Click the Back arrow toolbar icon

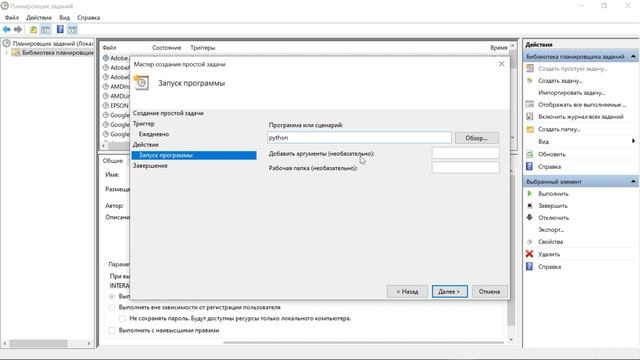coord(7,29)
